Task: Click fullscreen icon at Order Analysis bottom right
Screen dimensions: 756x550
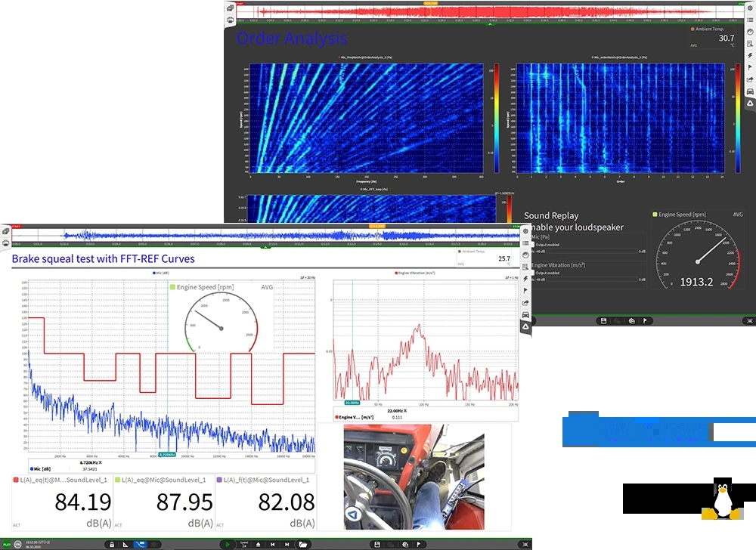Action: click(x=749, y=321)
